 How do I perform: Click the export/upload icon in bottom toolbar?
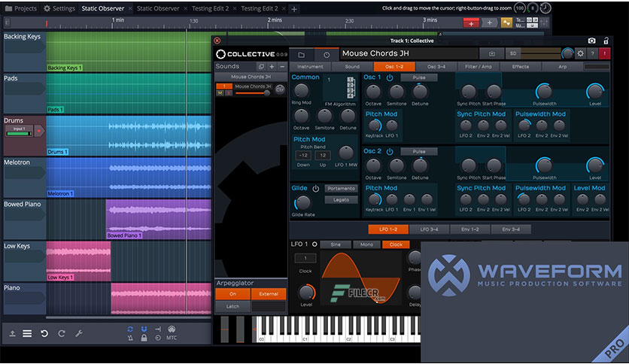13,333
